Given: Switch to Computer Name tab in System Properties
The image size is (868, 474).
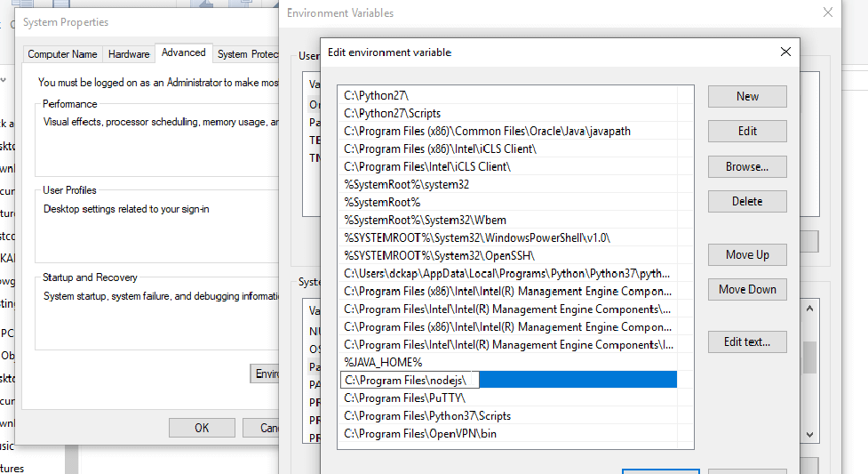Looking at the screenshot, I should coord(62,54).
